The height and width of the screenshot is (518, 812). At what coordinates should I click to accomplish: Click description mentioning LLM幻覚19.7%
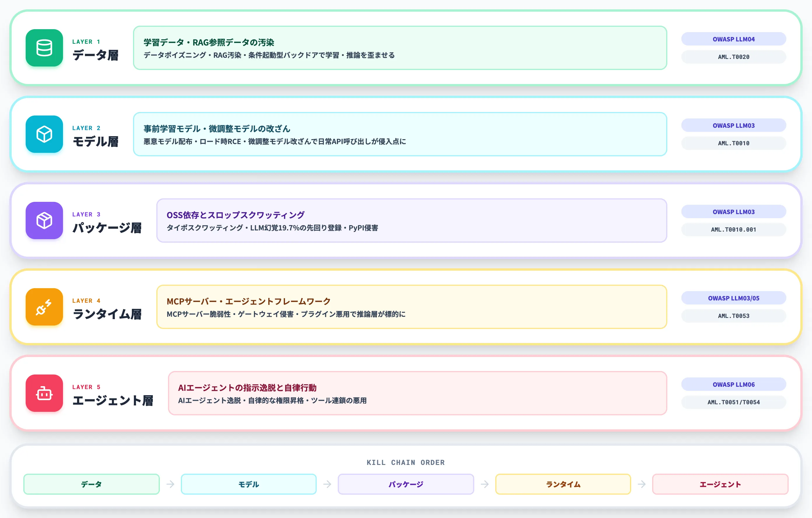[x=272, y=228]
